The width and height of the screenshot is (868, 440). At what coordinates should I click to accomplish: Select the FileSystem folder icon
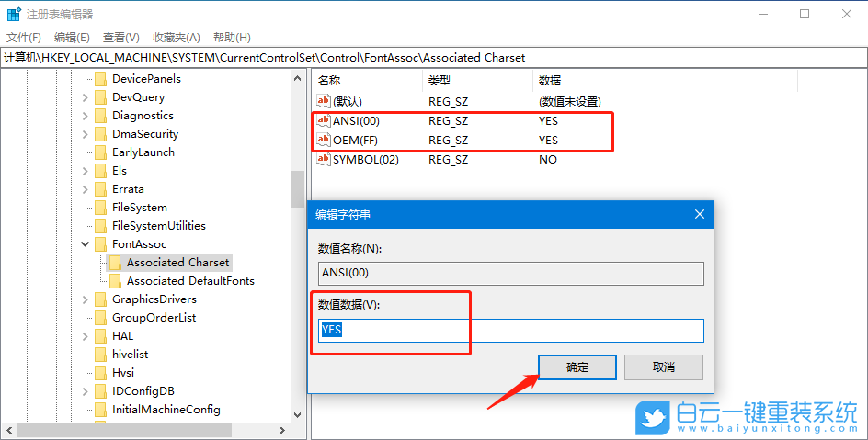100,208
